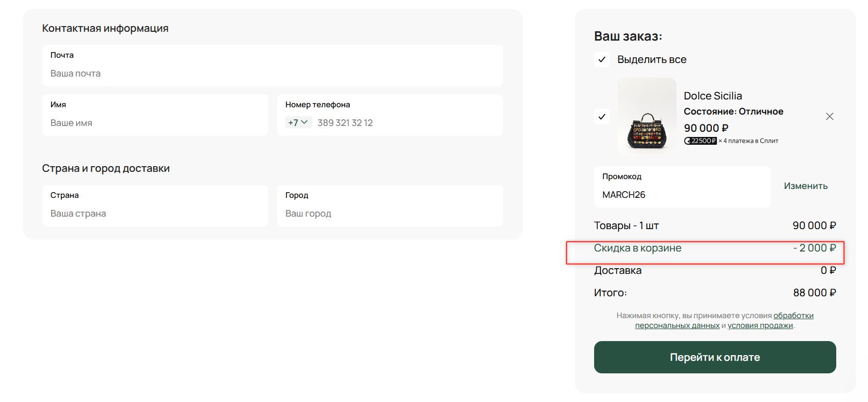Open the 'условия продажи' link
Image resolution: width=868 pixels, height=402 pixels.
coord(760,325)
